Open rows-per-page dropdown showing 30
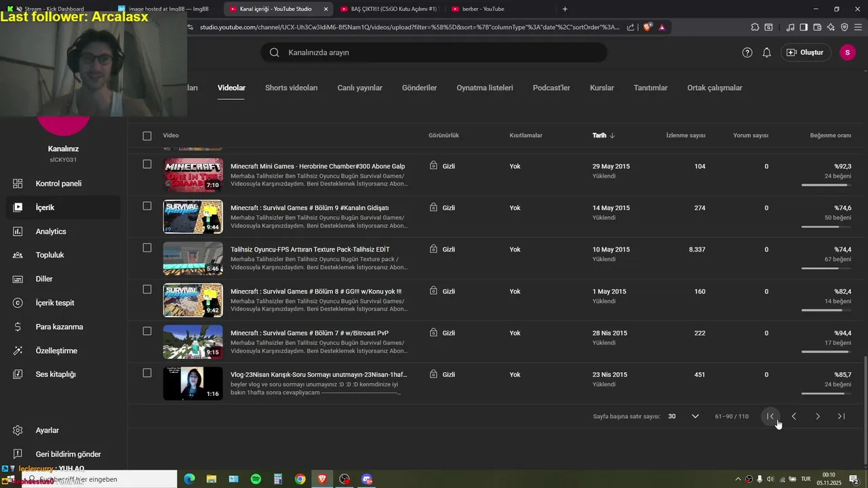The width and height of the screenshot is (868, 488). [x=684, y=416]
